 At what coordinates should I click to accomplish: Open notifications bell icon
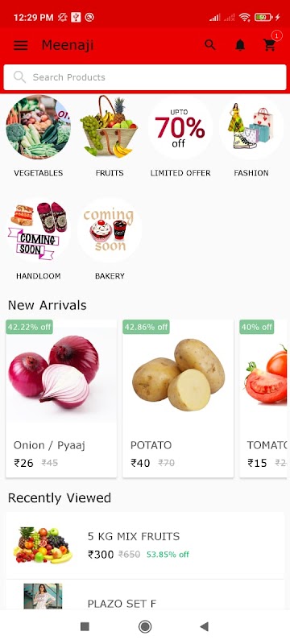tap(240, 45)
